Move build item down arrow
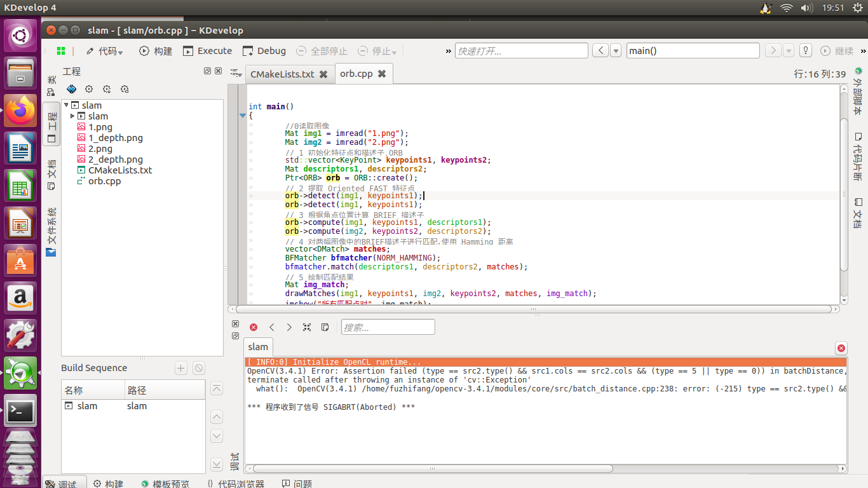 (x=217, y=436)
